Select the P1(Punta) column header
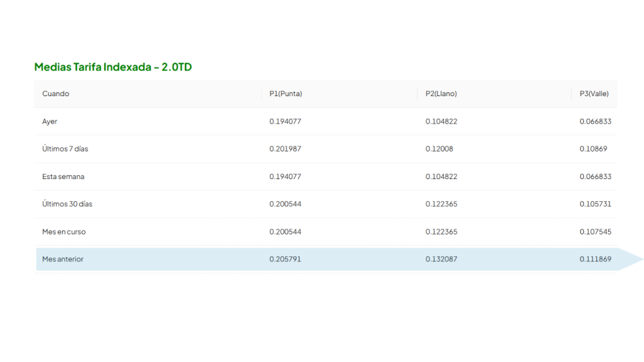The width and height of the screenshot is (644, 362). click(286, 94)
